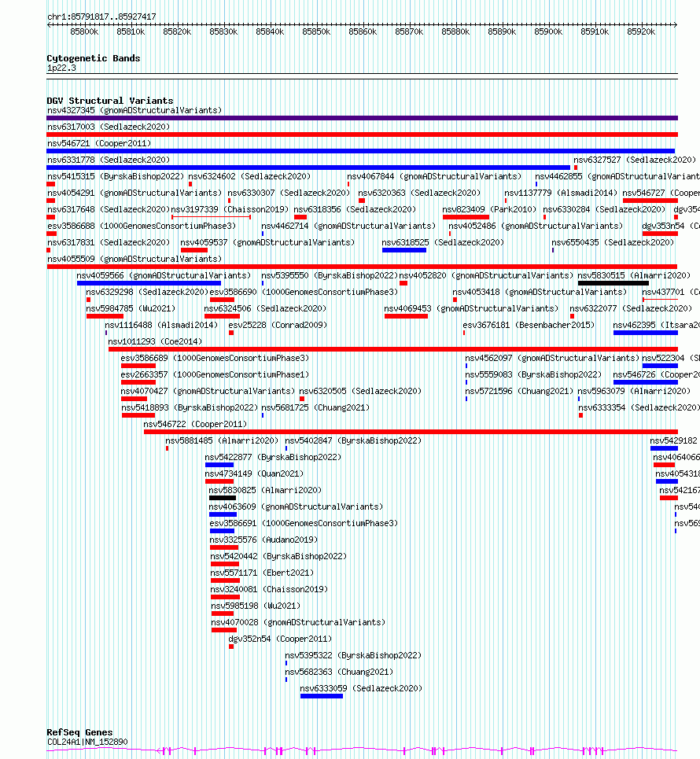Open the nsv546722 Cooper2011 label
Viewport: 700px width, 759px height.
(195, 423)
